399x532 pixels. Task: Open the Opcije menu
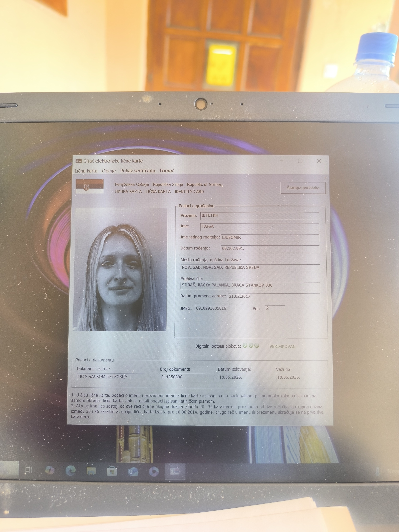(x=109, y=171)
